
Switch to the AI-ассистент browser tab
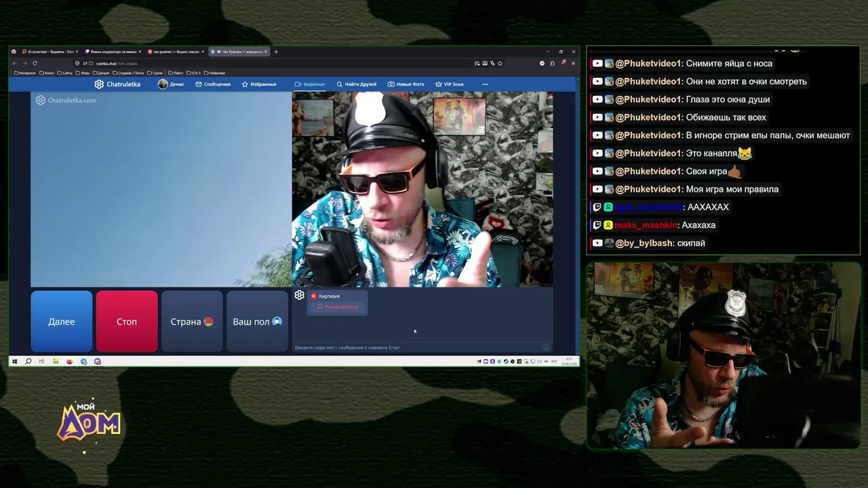(50, 52)
